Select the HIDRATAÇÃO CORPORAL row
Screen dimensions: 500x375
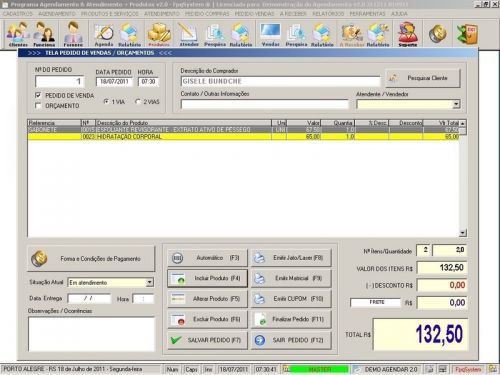(x=243, y=137)
